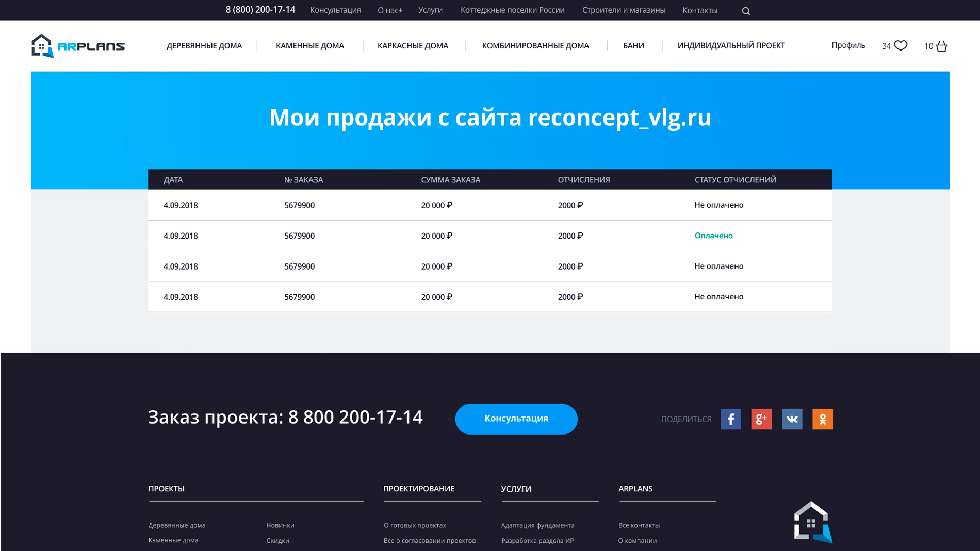980x551 pixels.
Task: Open «Каменные дома» category
Action: pyautogui.click(x=309, y=46)
